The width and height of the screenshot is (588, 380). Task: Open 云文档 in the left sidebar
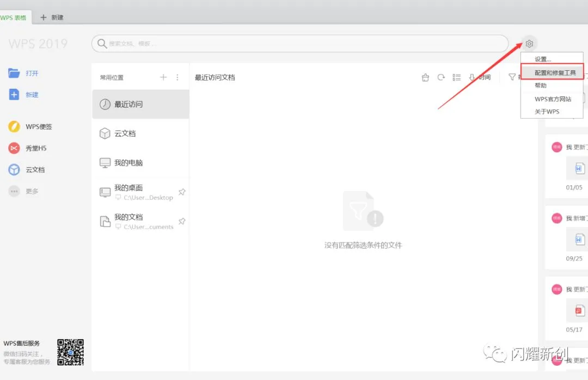tap(26, 169)
